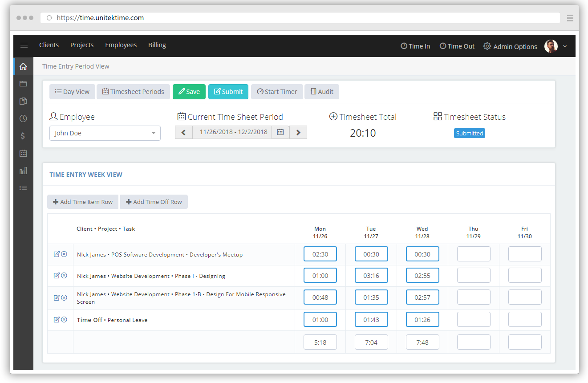Click the bar chart reports icon
The width and height of the screenshot is (588, 383).
[x=23, y=171]
